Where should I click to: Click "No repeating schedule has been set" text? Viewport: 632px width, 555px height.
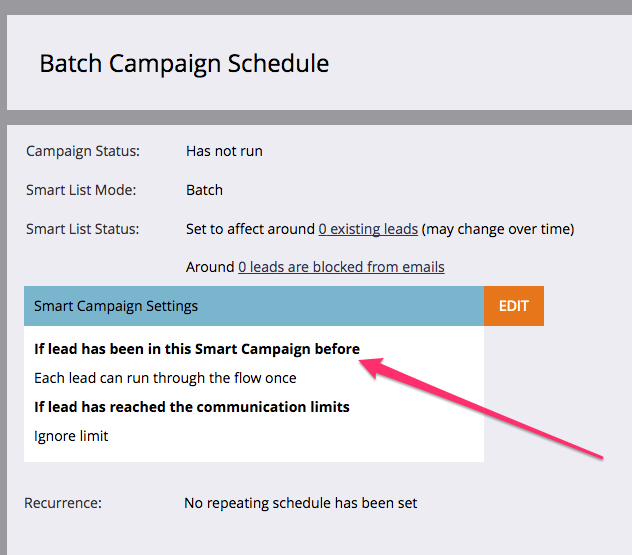301,503
